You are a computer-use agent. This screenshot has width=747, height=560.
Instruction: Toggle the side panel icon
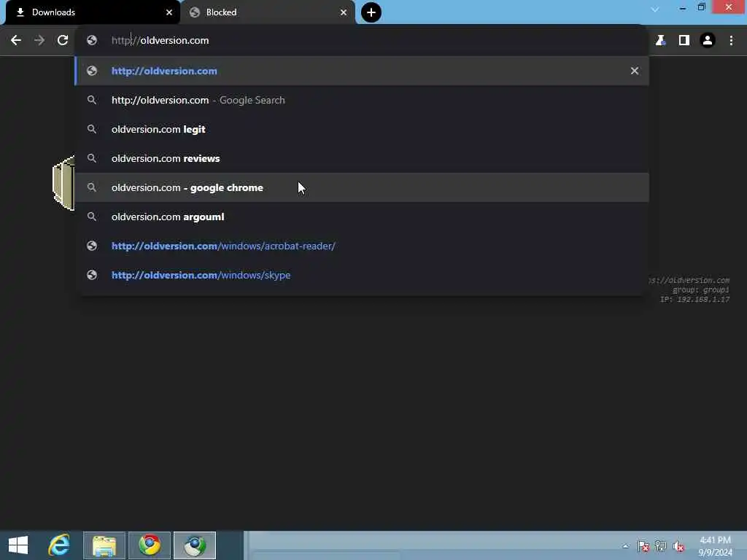(x=684, y=41)
